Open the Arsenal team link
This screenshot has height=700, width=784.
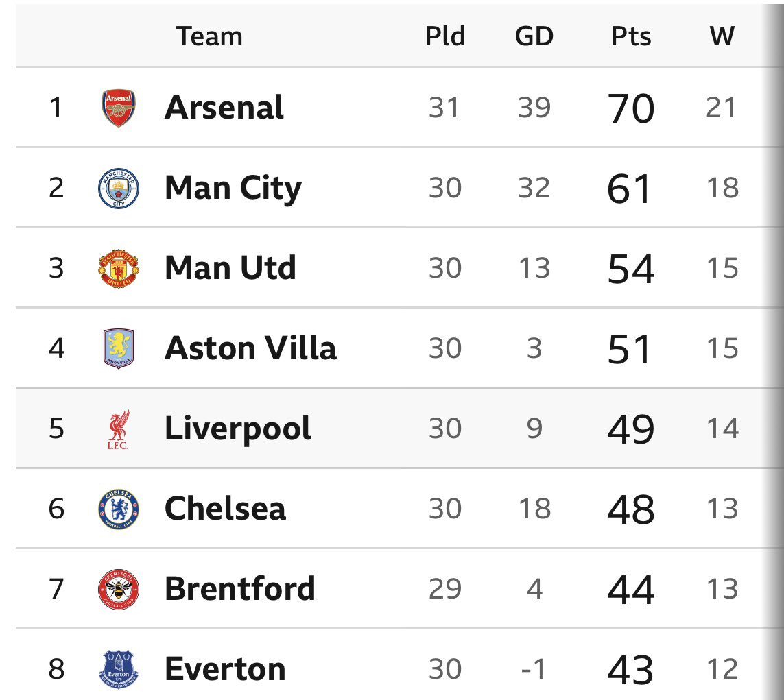pos(224,108)
